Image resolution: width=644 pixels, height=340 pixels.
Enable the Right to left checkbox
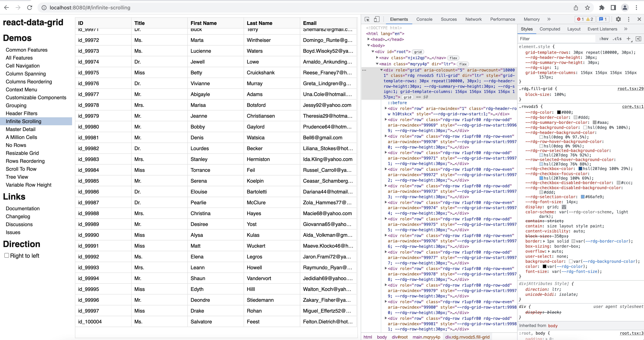6,255
